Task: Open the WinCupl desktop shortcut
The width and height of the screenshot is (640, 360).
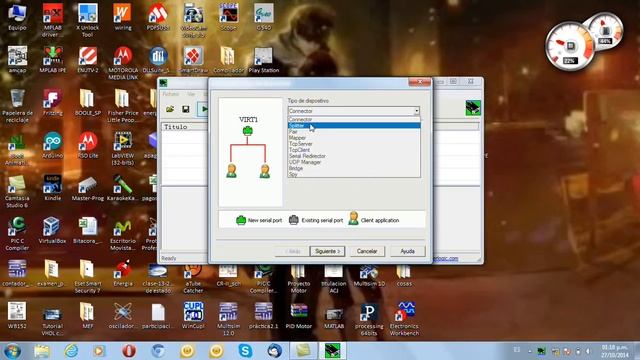Action: coord(193,316)
